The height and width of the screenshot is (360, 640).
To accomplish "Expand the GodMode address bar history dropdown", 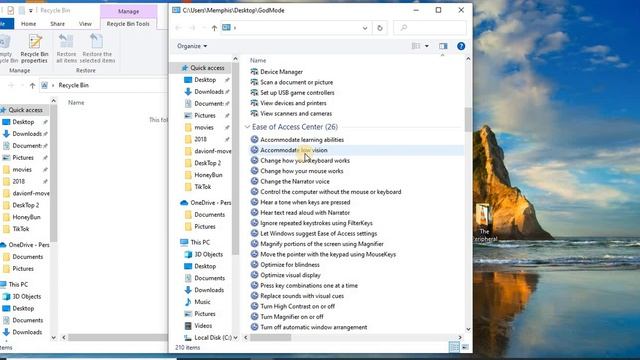I will 365,28.
